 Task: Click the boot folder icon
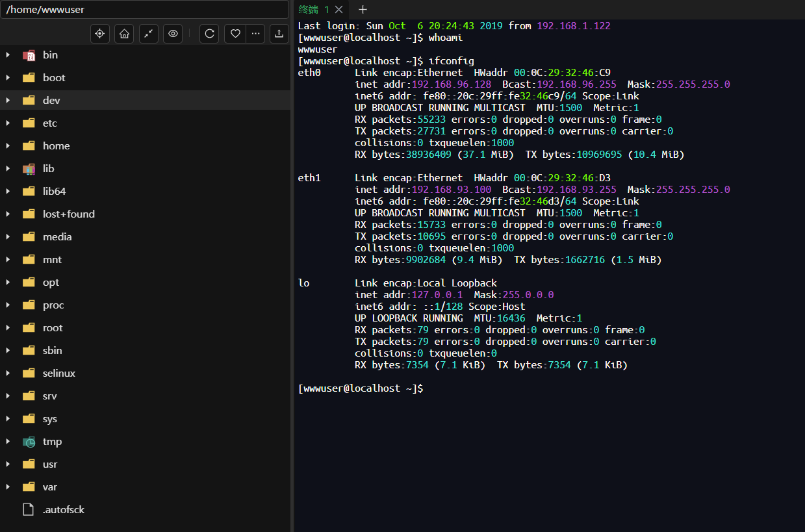pos(29,78)
